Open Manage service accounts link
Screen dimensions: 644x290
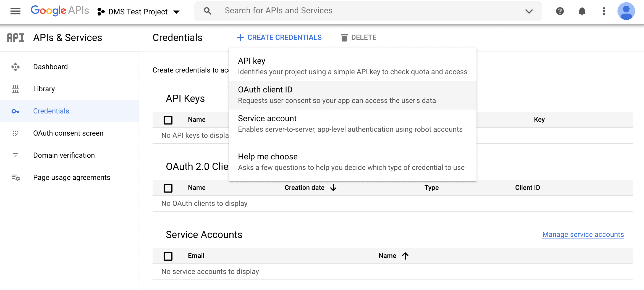tap(583, 234)
